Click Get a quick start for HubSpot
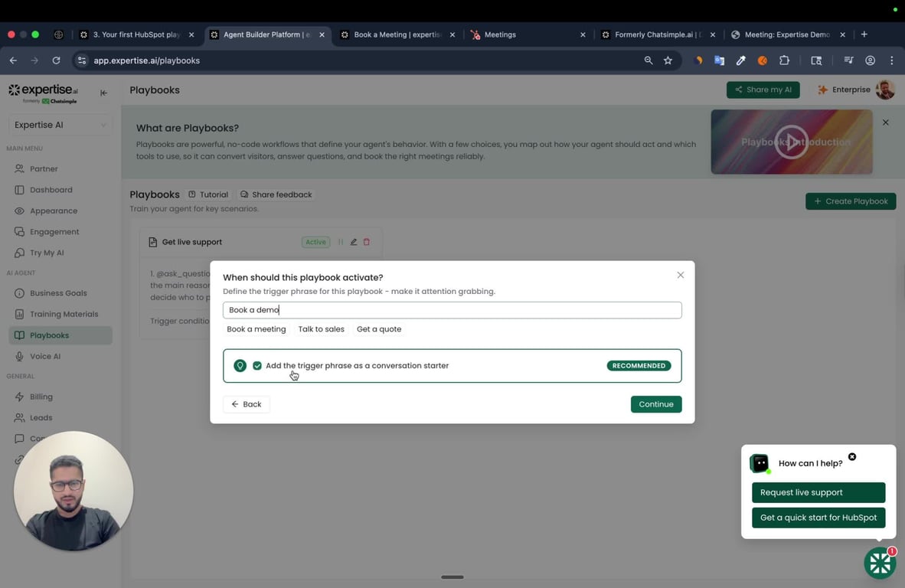 [818, 518]
